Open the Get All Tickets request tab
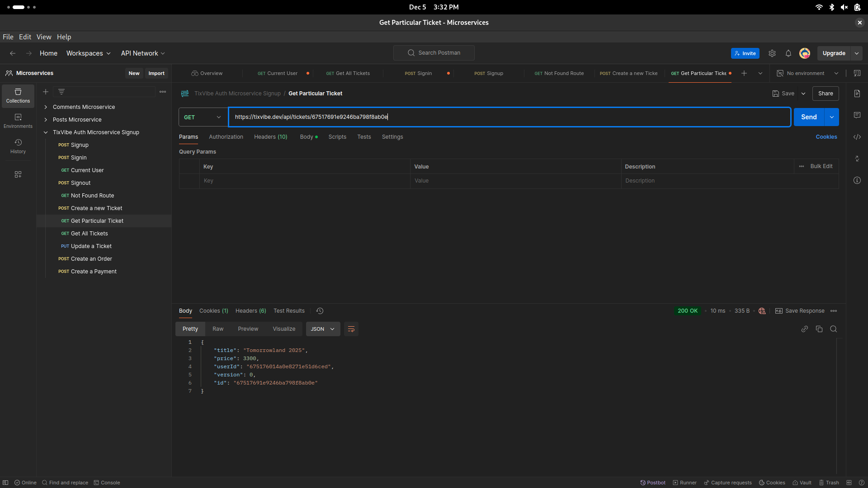Image resolution: width=868 pixels, height=488 pixels. (348, 73)
